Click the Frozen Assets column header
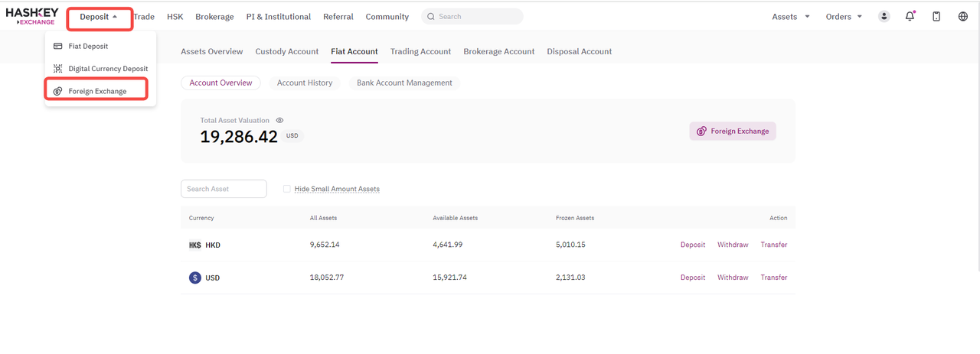Screen dimensions: 980x354 (575, 218)
